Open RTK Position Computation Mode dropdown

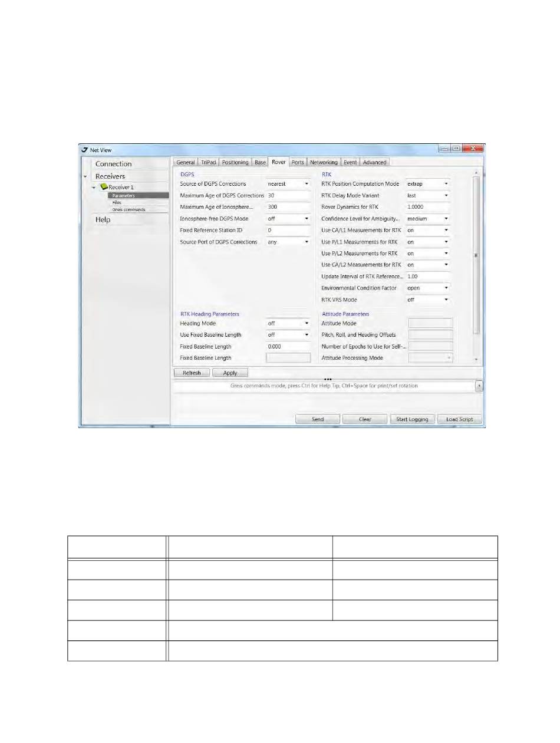pos(446,184)
